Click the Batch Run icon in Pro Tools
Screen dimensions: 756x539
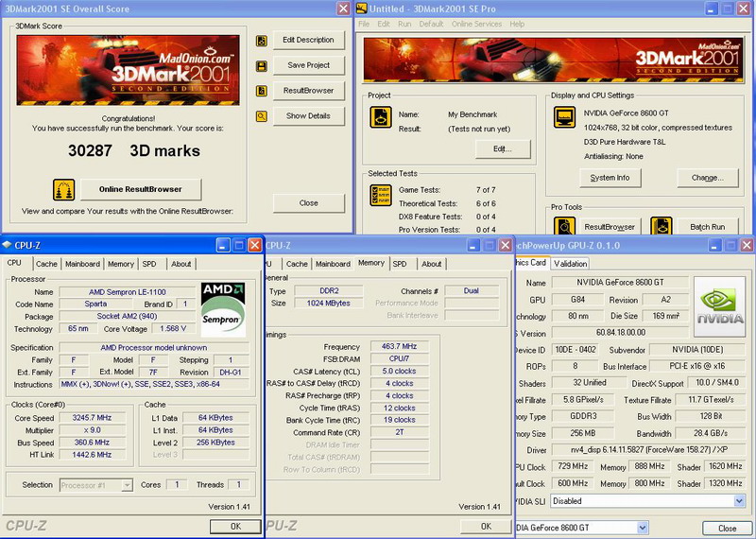point(661,226)
